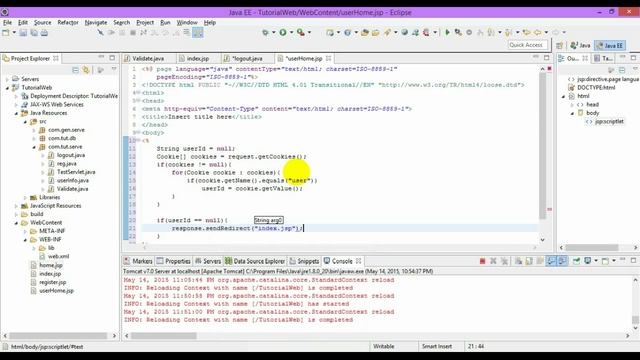Click the Save All toolbar icon
Viewport: 640px width, 360px height.
coord(34,32)
